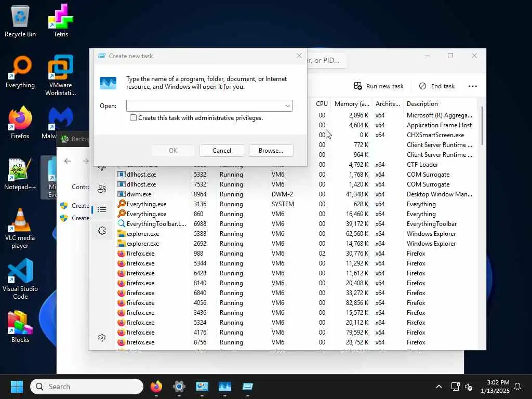The height and width of the screenshot is (399, 532).
Task: Click Cancel in Create new task dialog
Action: point(221,150)
